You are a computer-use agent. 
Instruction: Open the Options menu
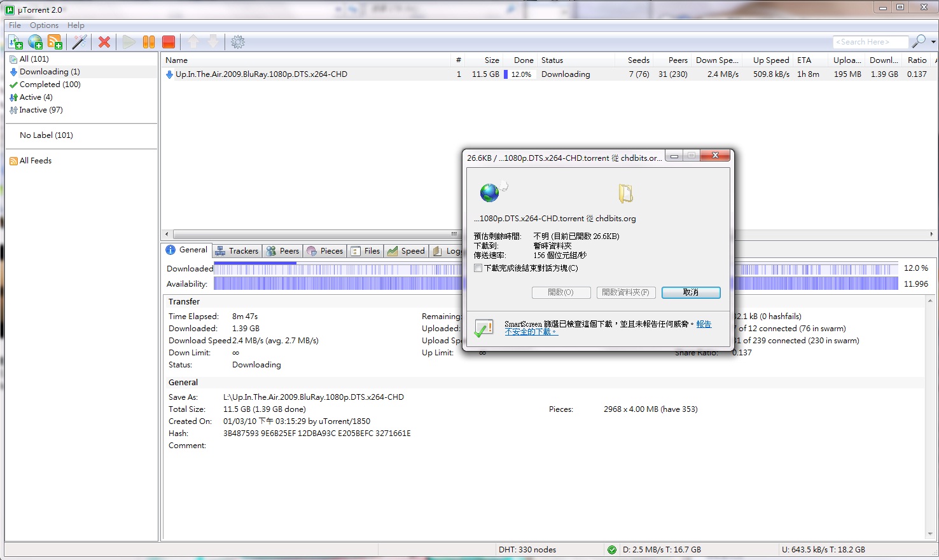[x=44, y=25]
